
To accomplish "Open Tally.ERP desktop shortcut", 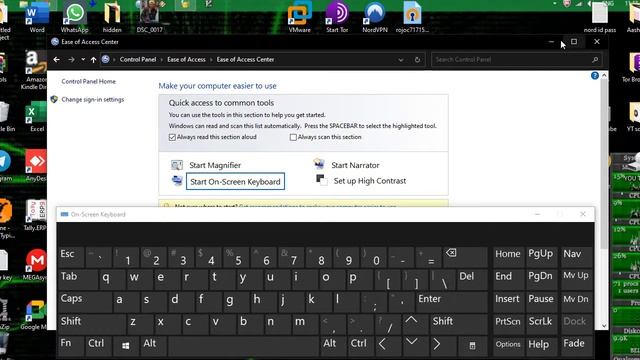I will pos(36,216).
